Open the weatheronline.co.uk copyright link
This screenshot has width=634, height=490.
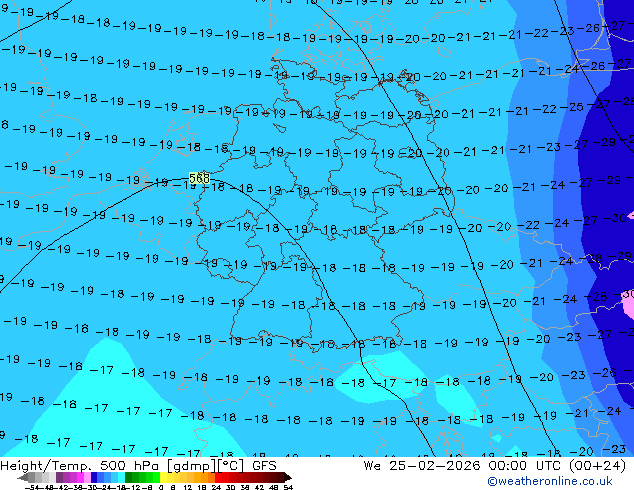tap(550, 481)
